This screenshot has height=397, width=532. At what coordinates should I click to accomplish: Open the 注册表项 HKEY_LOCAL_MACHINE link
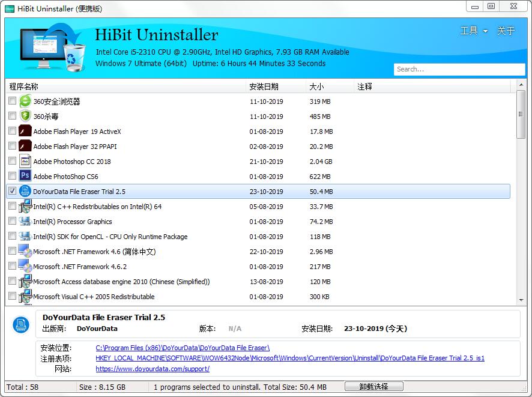point(290,358)
